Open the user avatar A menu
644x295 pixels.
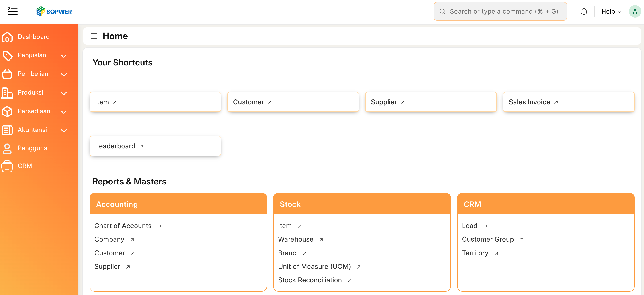(634, 12)
